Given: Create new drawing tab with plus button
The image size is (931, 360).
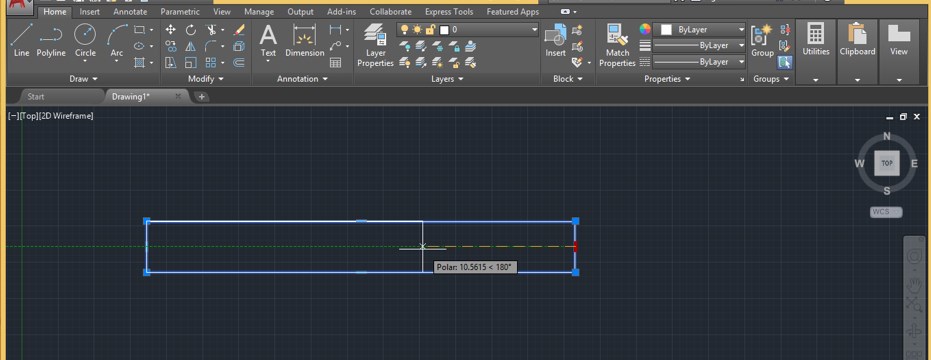Looking at the screenshot, I should (202, 97).
